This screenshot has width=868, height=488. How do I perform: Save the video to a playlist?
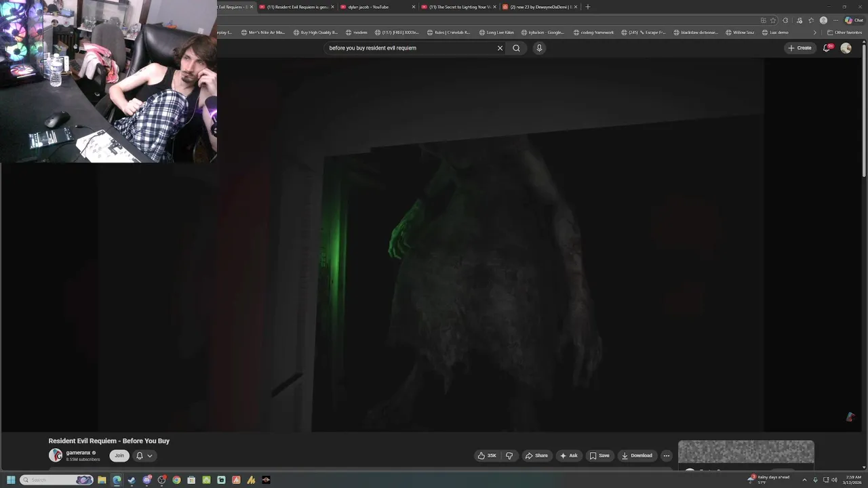(599, 455)
